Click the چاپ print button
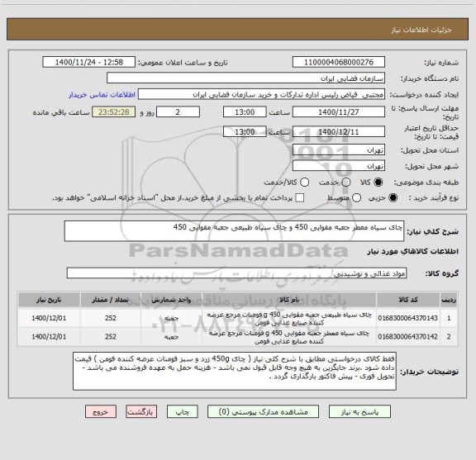Viewport: 476px width, 460px height. coord(182,412)
